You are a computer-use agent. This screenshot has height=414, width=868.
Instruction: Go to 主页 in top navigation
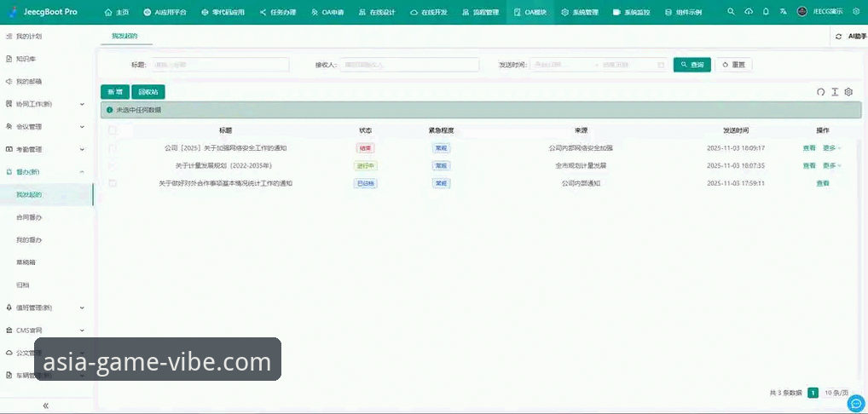coord(117,12)
